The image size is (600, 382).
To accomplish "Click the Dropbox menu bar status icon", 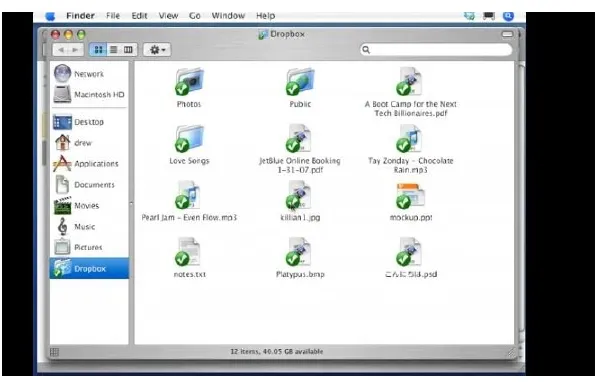I will 470,16.
